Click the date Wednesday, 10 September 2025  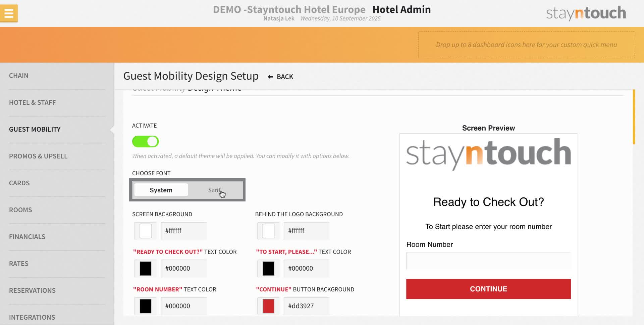(x=340, y=18)
